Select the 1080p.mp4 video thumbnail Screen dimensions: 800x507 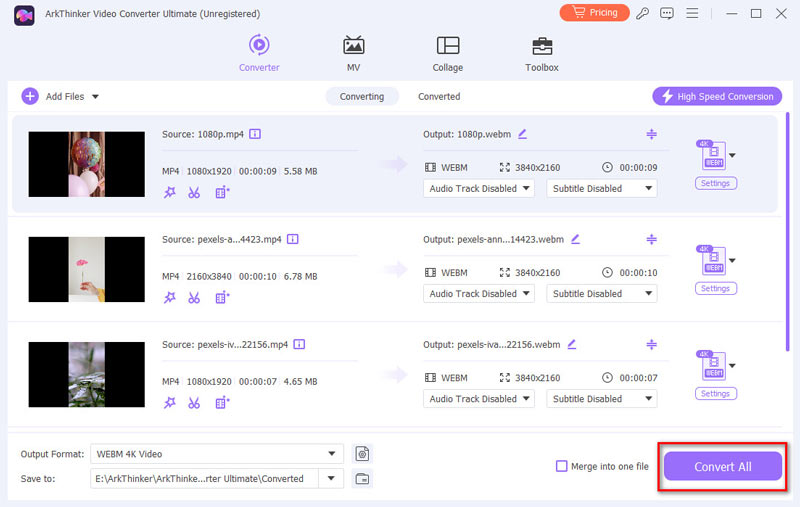point(87,164)
